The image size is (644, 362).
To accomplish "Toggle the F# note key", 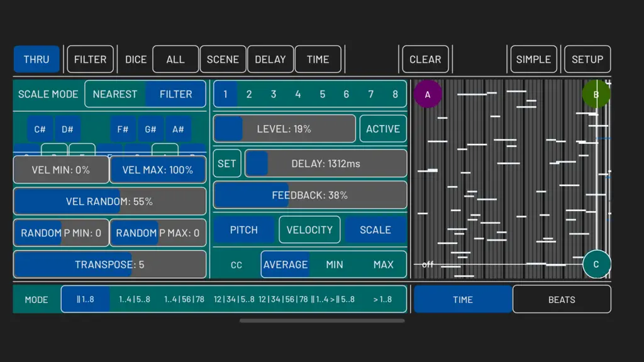I will (x=123, y=129).
